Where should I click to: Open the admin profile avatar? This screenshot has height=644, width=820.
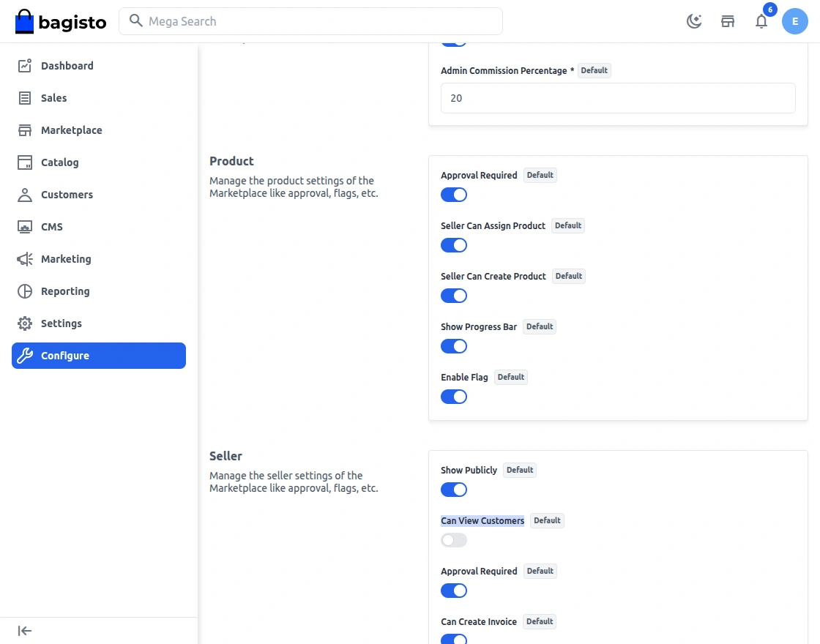coord(795,21)
